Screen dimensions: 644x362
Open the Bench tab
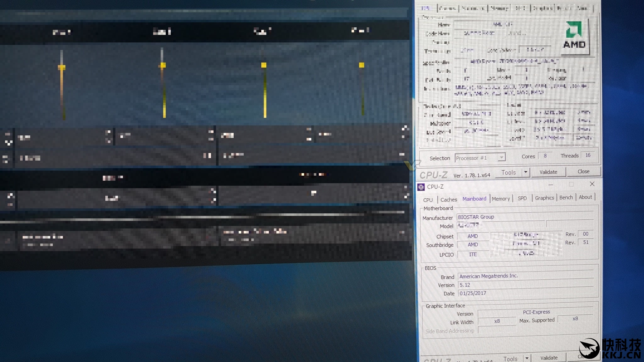pyautogui.click(x=566, y=197)
